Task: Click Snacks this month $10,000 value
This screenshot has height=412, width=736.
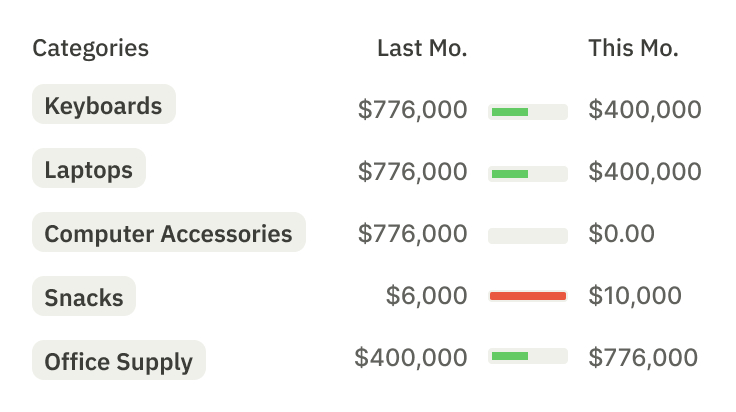Action: [x=635, y=295]
